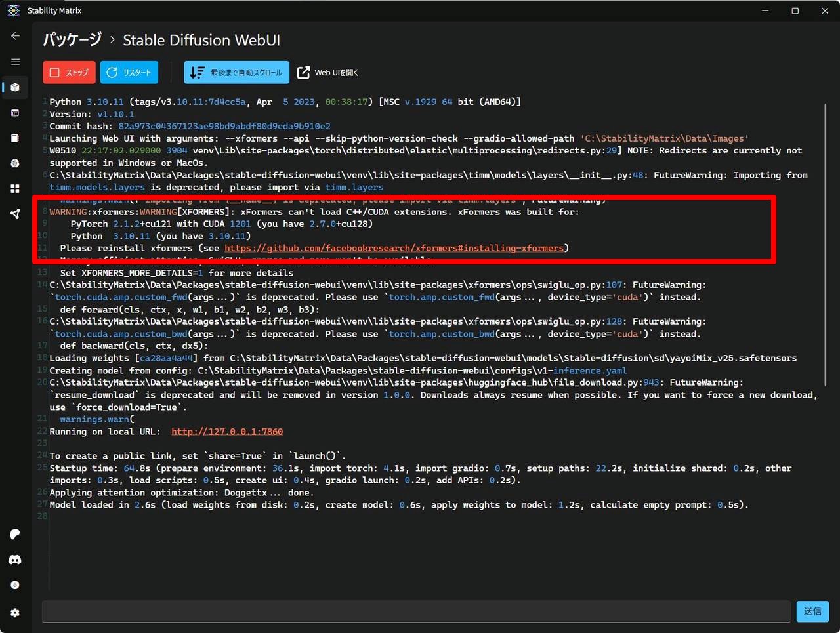
Task: Open the notebook icon in the sidebar
Action: point(15,138)
